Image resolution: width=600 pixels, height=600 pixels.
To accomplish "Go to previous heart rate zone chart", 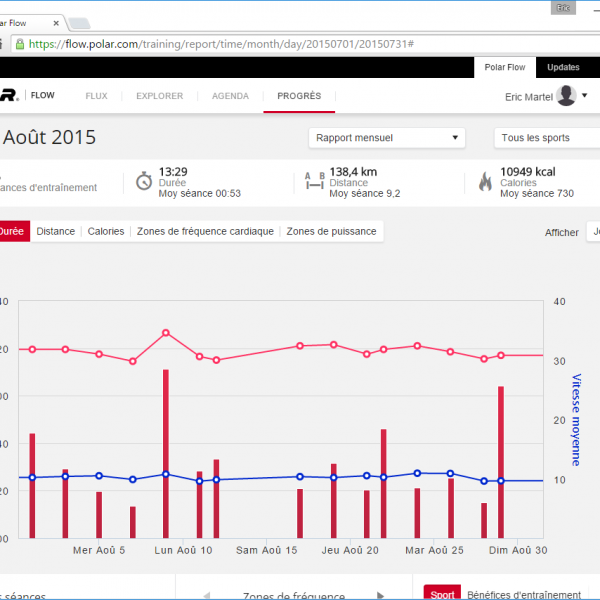I will pyautogui.click(x=206, y=594).
